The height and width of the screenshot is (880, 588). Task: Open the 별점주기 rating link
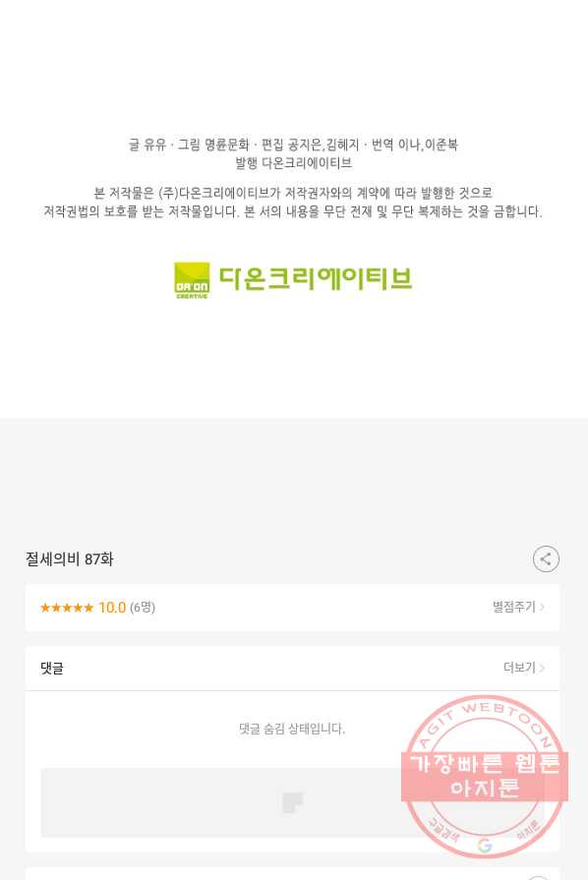click(x=514, y=607)
